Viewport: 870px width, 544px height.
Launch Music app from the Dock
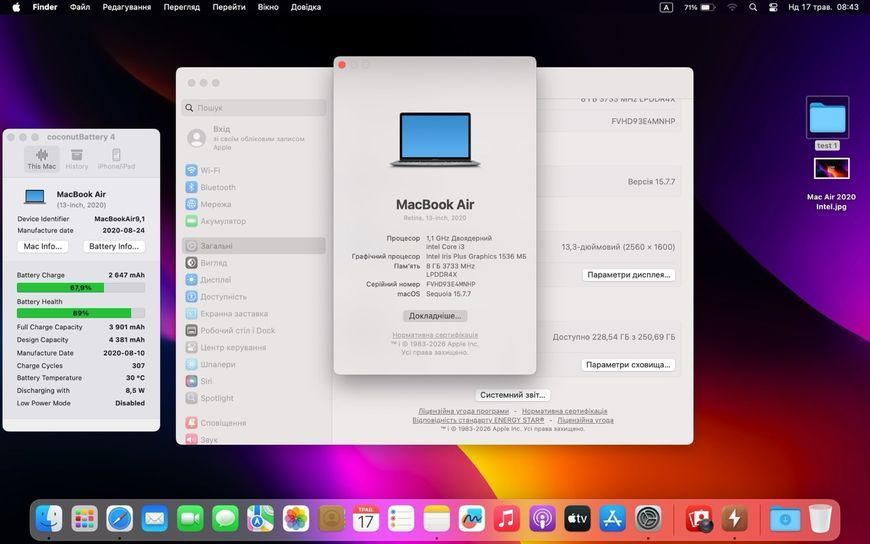click(507, 519)
